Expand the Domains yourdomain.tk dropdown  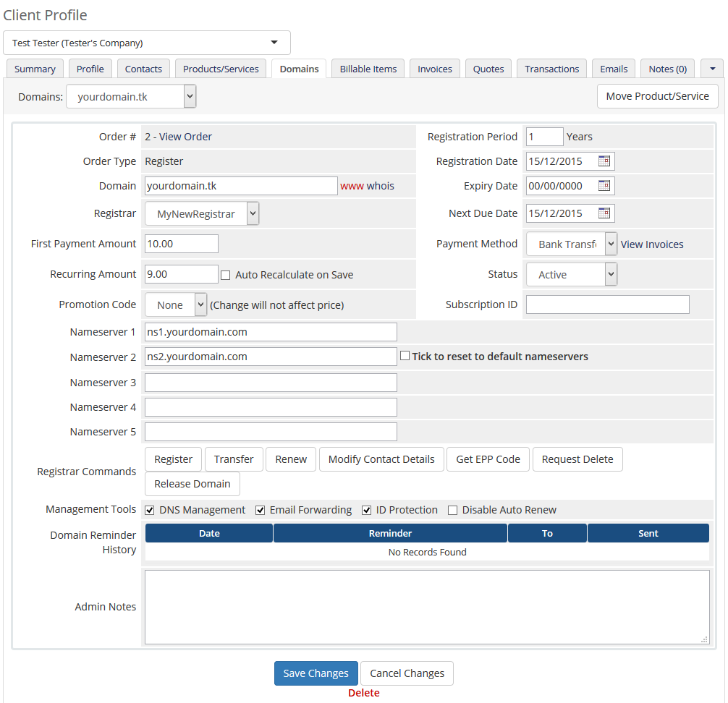pyautogui.click(x=132, y=96)
